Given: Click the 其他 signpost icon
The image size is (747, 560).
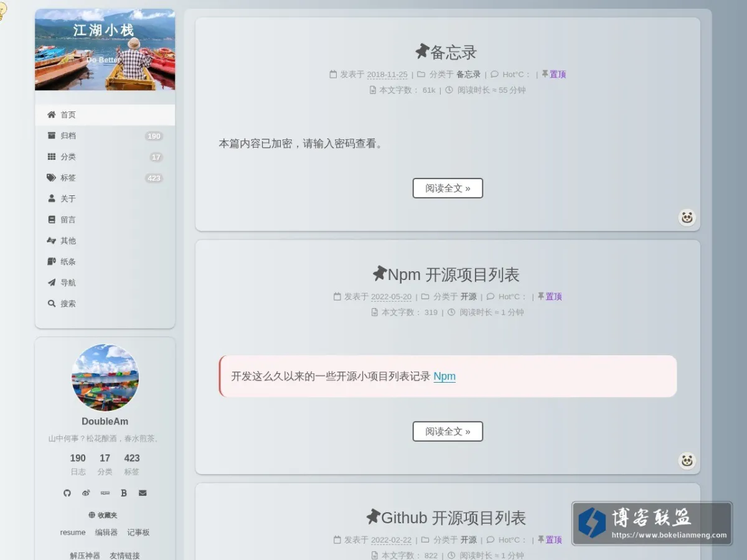Looking at the screenshot, I should pyautogui.click(x=52, y=240).
